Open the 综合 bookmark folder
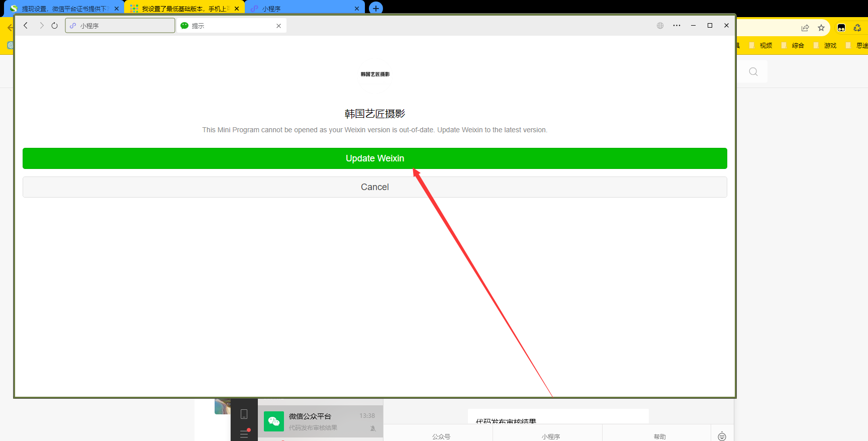This screenshot has width=868, height=441. tap(793, 45)
